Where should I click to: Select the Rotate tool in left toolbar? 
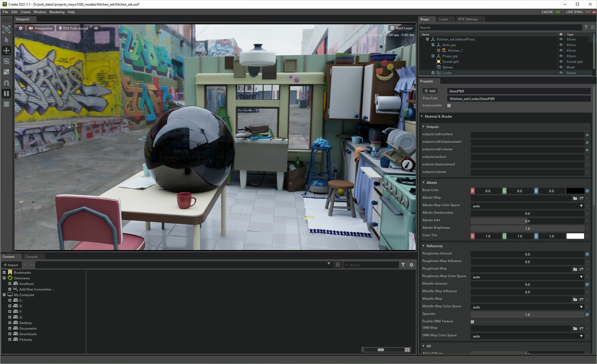(x=6, y=61)
